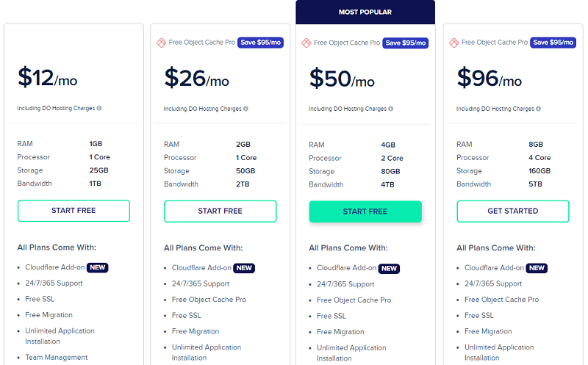This screenshot has width=588, height=365.
Task: Click Get Started on $96/mo plan
Action: coord(513,212)
